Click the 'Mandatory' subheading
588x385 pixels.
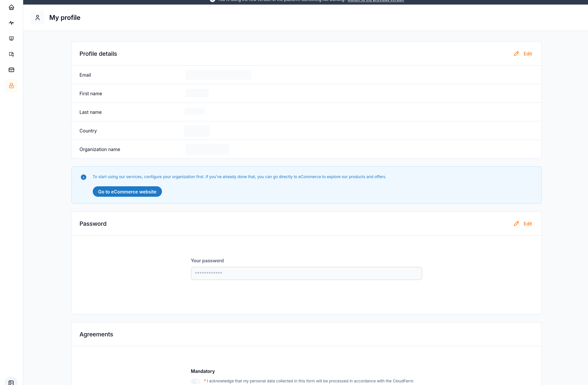click(x=203, y=371)
